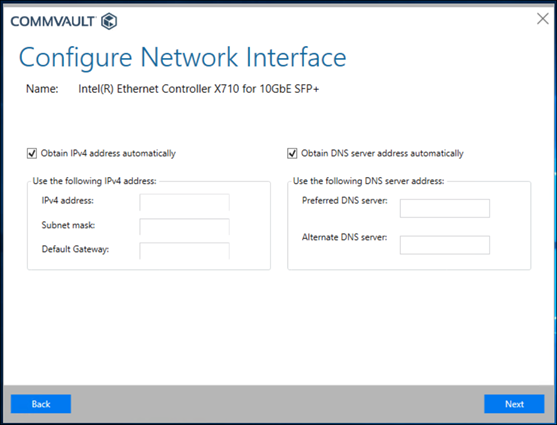The width and height of the screenshot is (557, 425).
Task: Click the 'IPv4 address:' field label
Action: point(67,200)
